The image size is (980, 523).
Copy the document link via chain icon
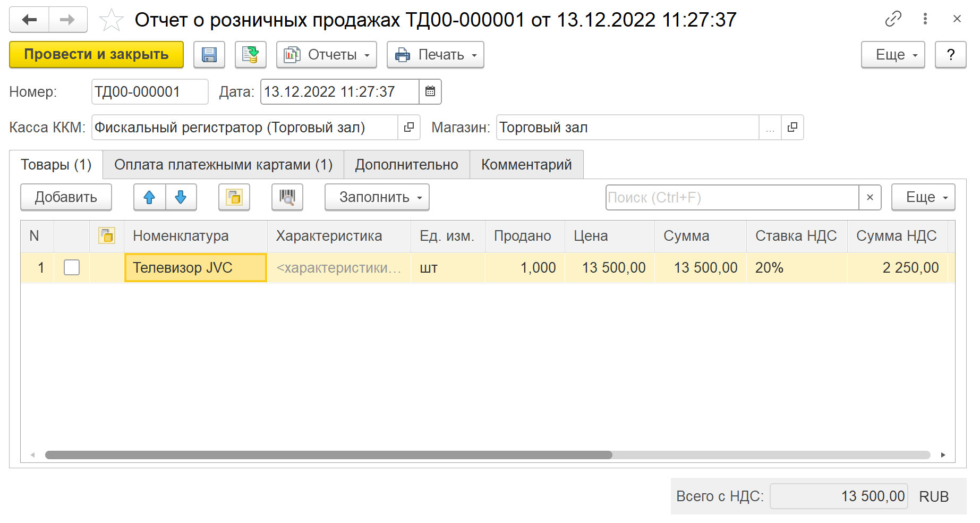click(x=893, y=19)
